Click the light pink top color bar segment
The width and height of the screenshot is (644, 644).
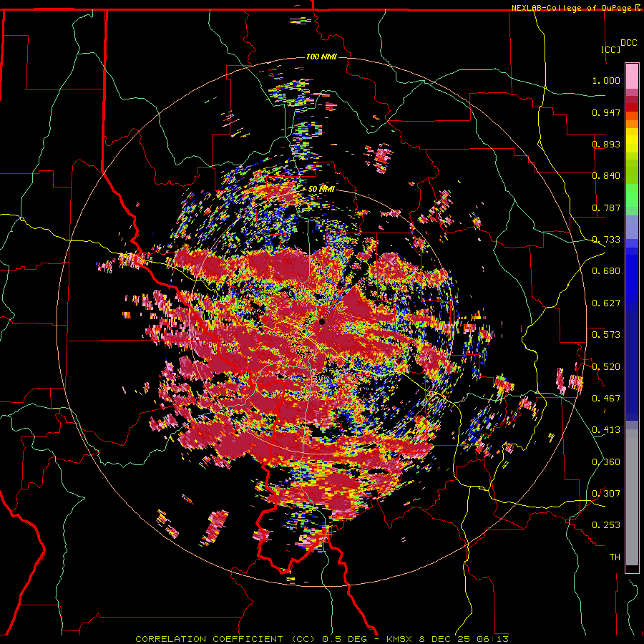point(632,77)
